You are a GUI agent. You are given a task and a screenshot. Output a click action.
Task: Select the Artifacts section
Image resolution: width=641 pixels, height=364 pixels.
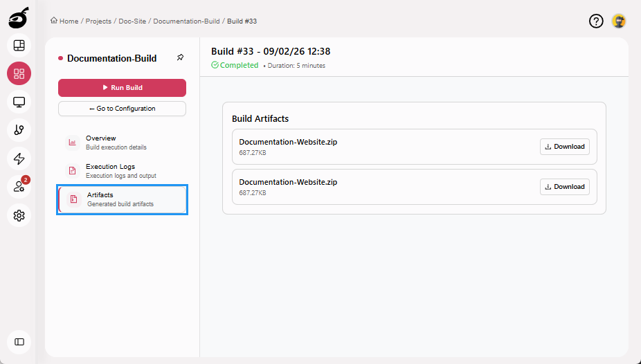click(123, 199)
